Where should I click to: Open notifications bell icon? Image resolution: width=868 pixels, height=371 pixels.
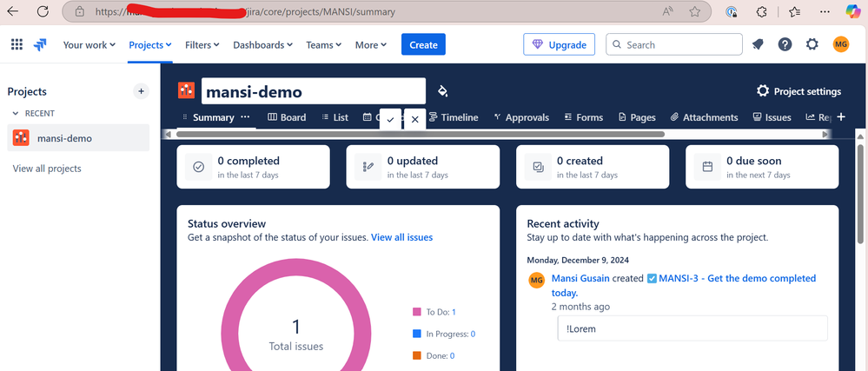[x=758, y=45]
